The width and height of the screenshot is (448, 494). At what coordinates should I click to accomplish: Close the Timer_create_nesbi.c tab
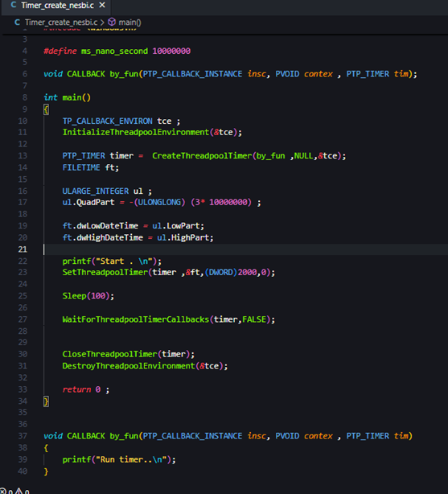(102, 5)
